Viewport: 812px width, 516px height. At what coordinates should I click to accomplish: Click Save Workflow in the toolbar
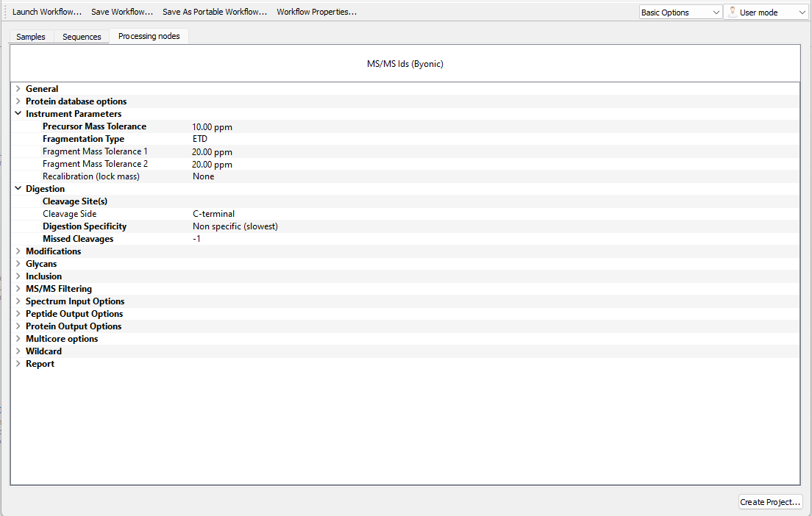[x=122, y=11]
